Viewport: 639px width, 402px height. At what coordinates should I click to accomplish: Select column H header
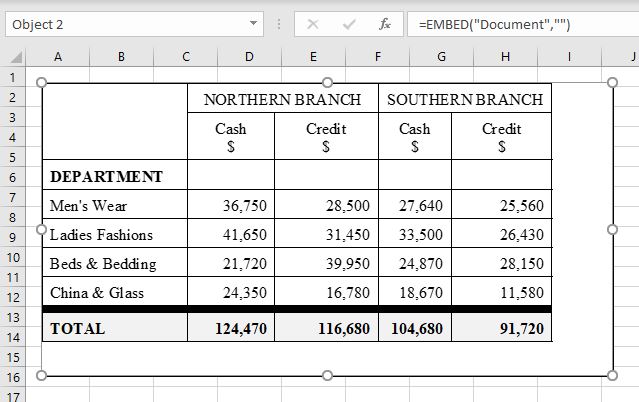(505, 58)
